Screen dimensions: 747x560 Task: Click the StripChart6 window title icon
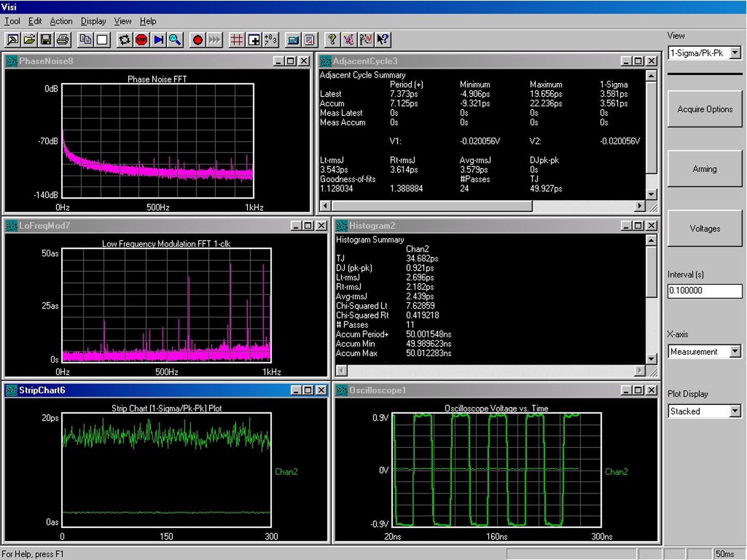(x=11, y=390)
